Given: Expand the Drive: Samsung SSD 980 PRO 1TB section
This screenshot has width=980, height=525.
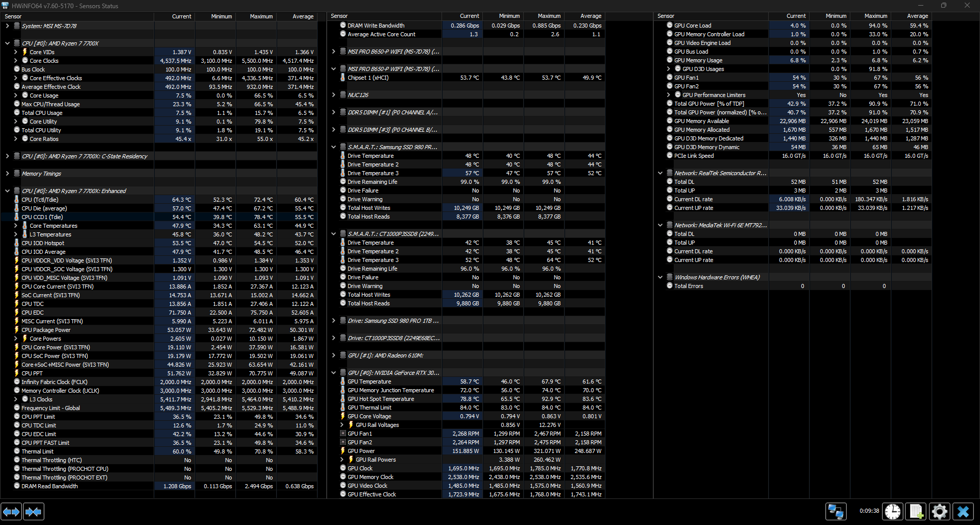Looking at the screenshot, I should pos(333,321).
